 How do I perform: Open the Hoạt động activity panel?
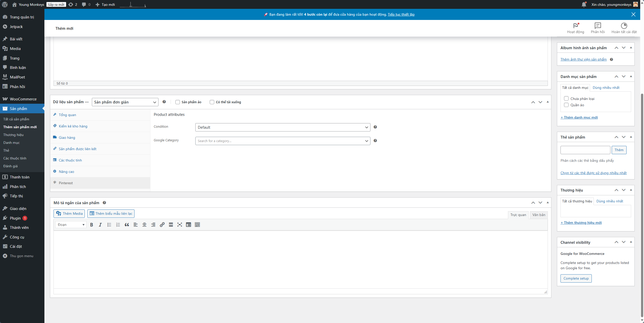point(575,28)
